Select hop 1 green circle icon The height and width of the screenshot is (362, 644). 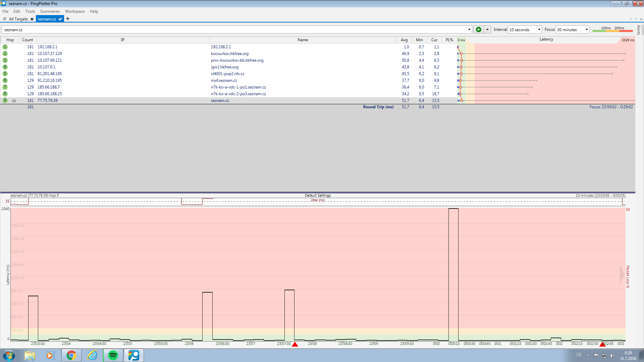click(5, 47)
